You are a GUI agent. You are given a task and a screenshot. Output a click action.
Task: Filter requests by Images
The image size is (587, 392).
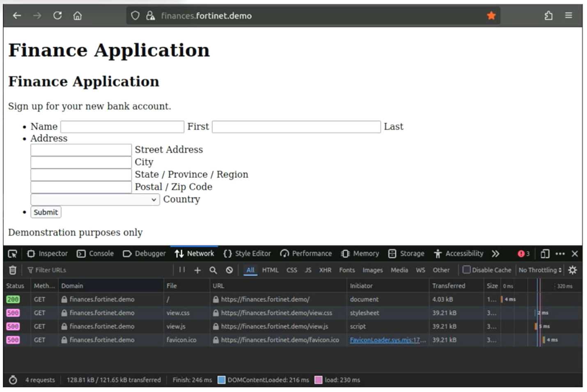[373, 270]
